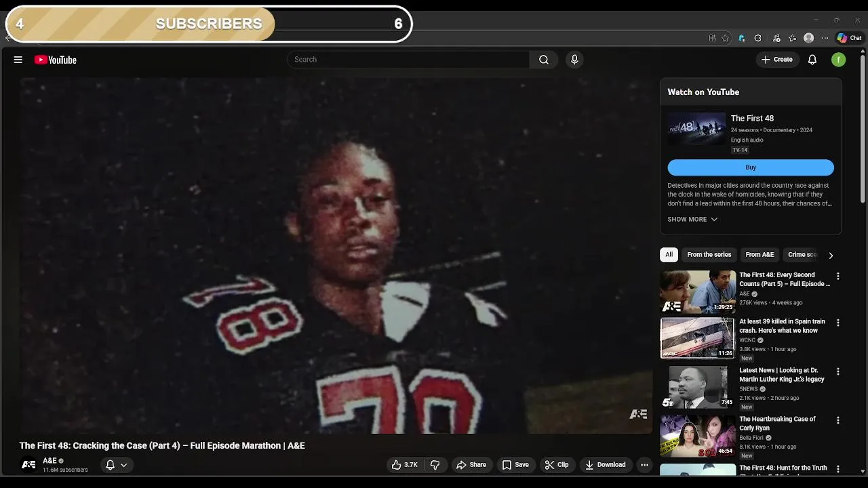
Task: Share the video
Action: click(x=471, y=465)
